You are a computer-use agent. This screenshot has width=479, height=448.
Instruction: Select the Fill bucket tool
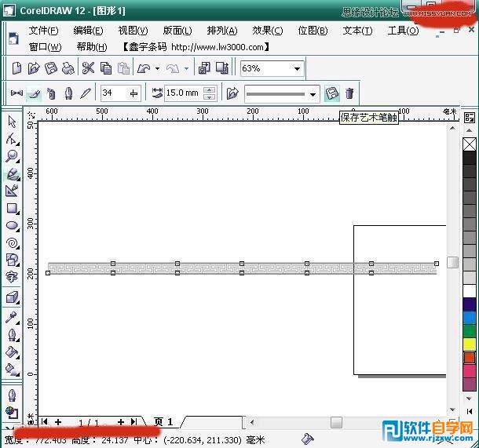[12, 352]
